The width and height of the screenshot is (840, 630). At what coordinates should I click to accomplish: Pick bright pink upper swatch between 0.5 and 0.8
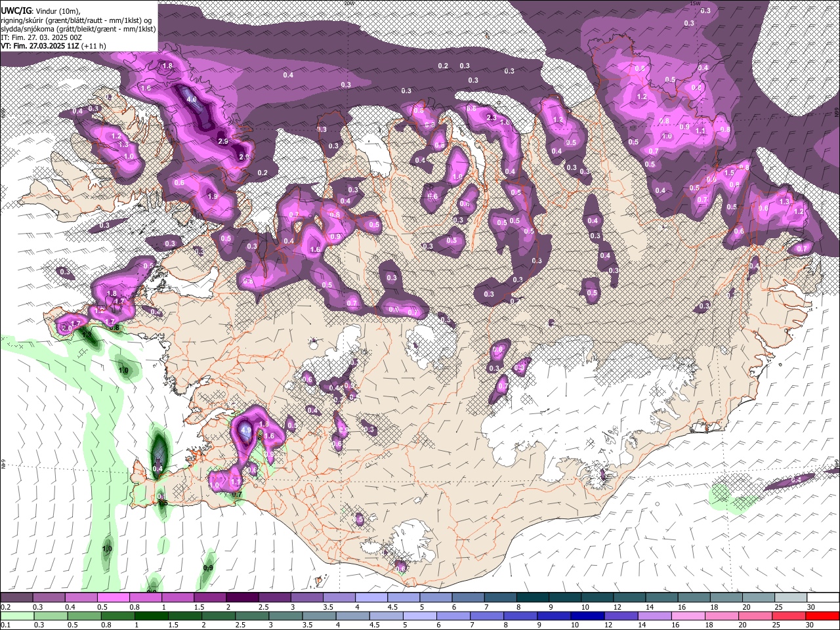point(113,597)
